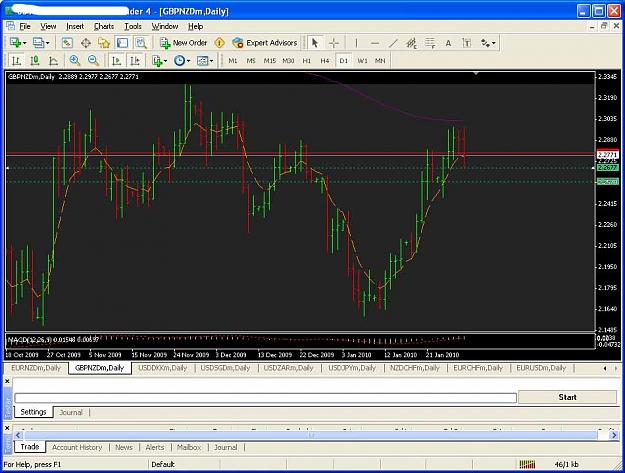The image size is (625, 473).
Task: Switch to EURNZDm,Daily chart tab
Action: pyautogui.click(x=36, y=368)
